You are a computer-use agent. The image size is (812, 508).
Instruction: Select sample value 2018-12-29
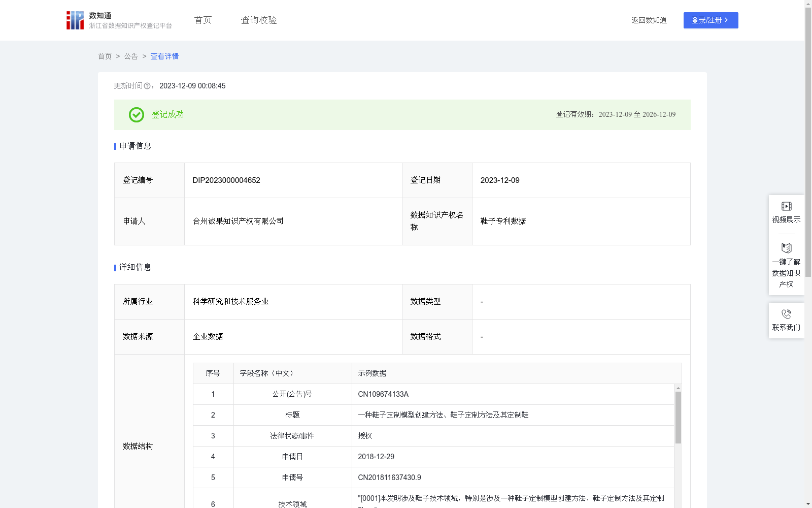click(376, 457)
